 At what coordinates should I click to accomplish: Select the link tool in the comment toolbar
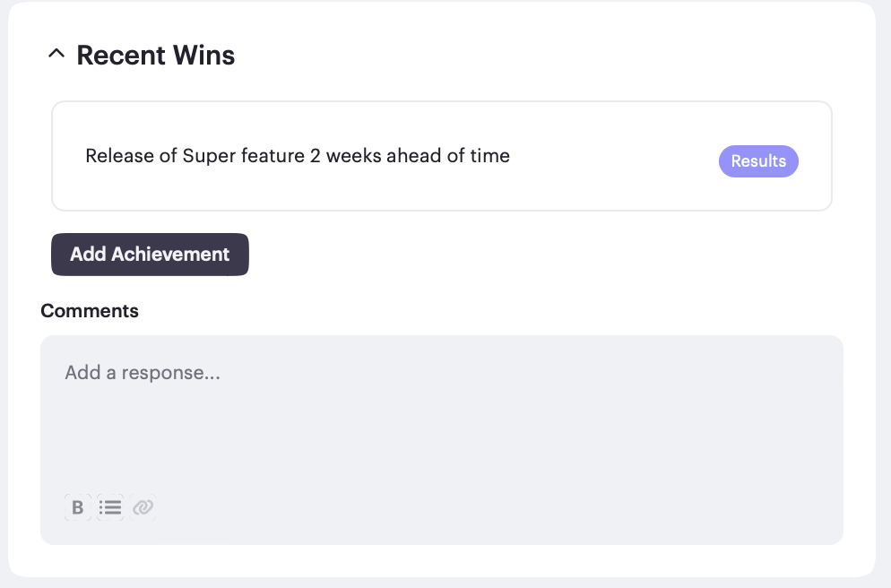click(143, 507)
